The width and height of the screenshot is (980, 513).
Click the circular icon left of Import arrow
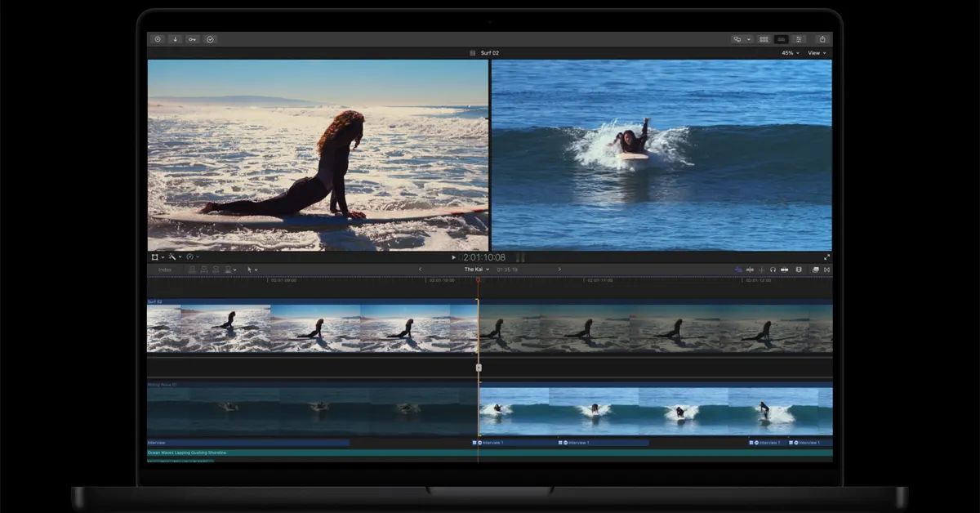158,38
